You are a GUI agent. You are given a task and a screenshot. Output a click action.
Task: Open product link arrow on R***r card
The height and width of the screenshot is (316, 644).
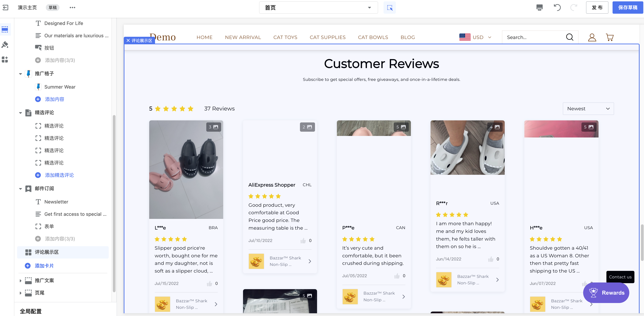[497, 280]
